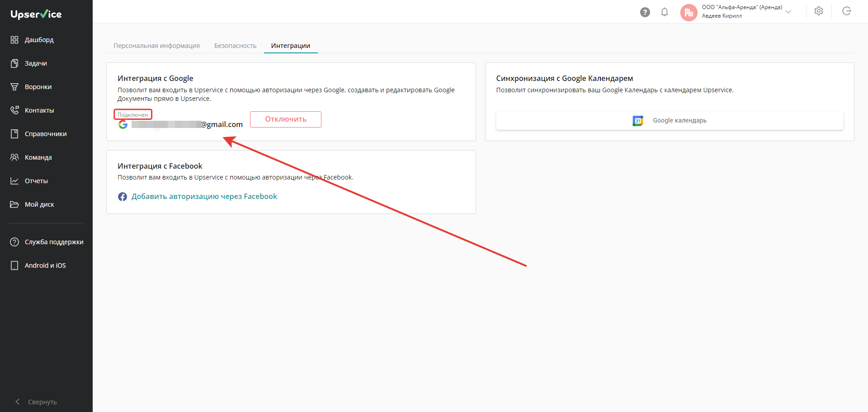The height and width of the screenshot is (412, 868).
Task: Click the company avatar icon
Action: point(689,13)
